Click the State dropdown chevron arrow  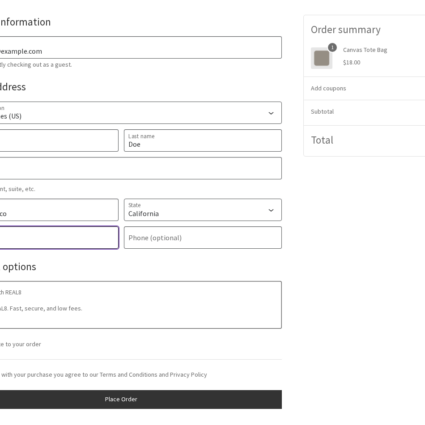pyautogui.click(x=271, y=210)
